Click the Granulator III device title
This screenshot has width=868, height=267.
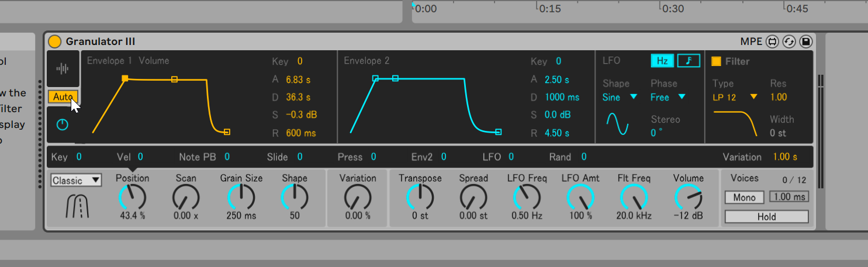100,41
